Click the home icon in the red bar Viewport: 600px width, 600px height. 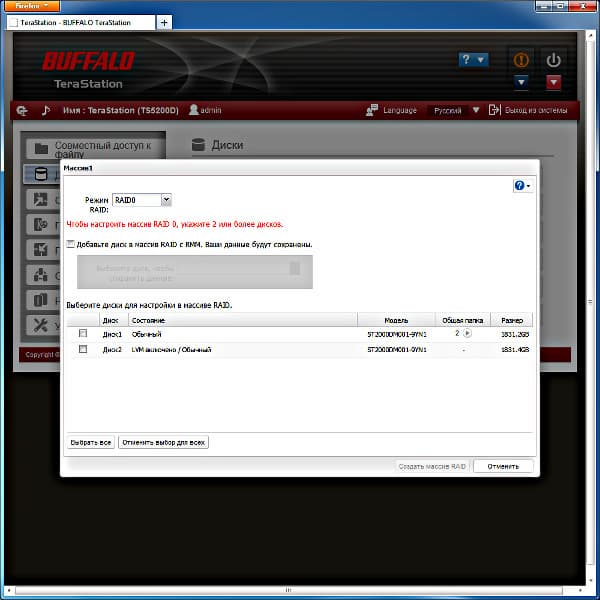click(22, 111)
